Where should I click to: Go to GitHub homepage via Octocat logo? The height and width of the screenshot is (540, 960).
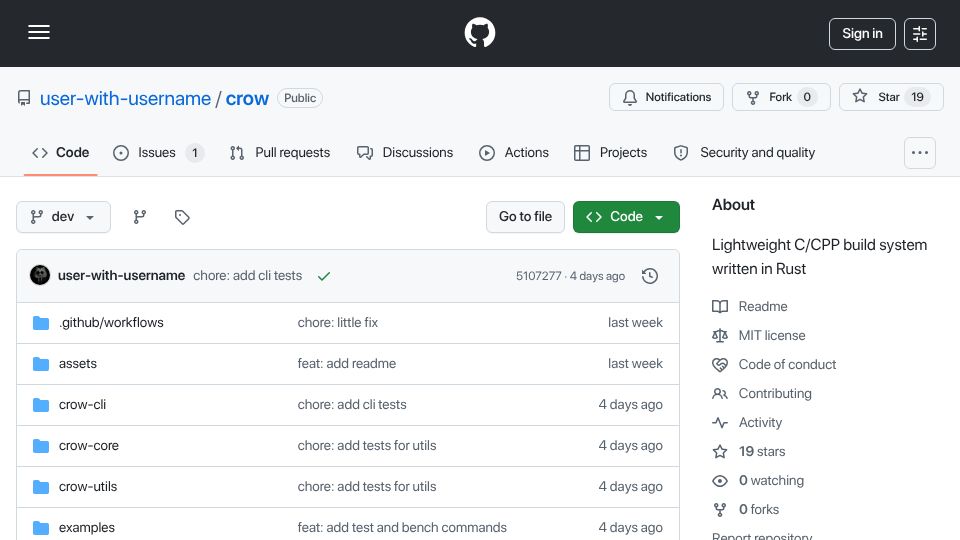tap(479, 32)
